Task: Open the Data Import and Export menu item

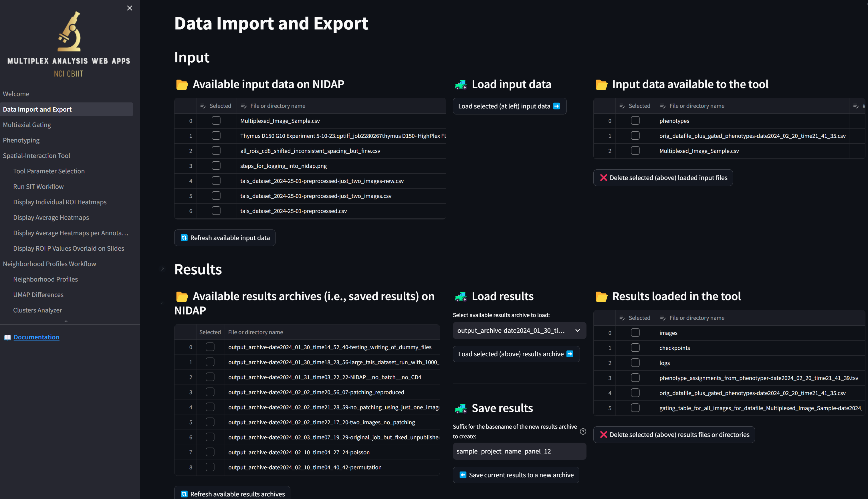Action: tap(37, 109)
